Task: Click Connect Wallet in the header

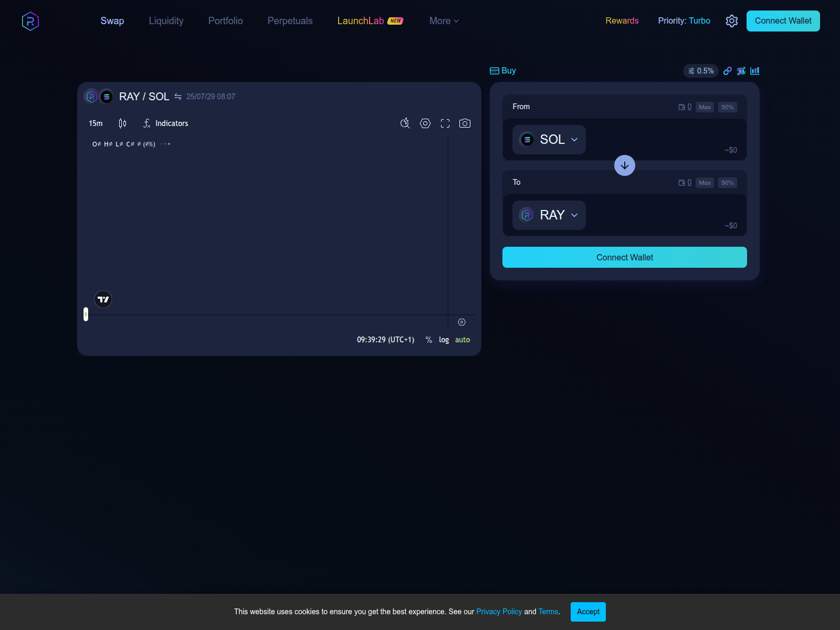Action: coord(783,21)
